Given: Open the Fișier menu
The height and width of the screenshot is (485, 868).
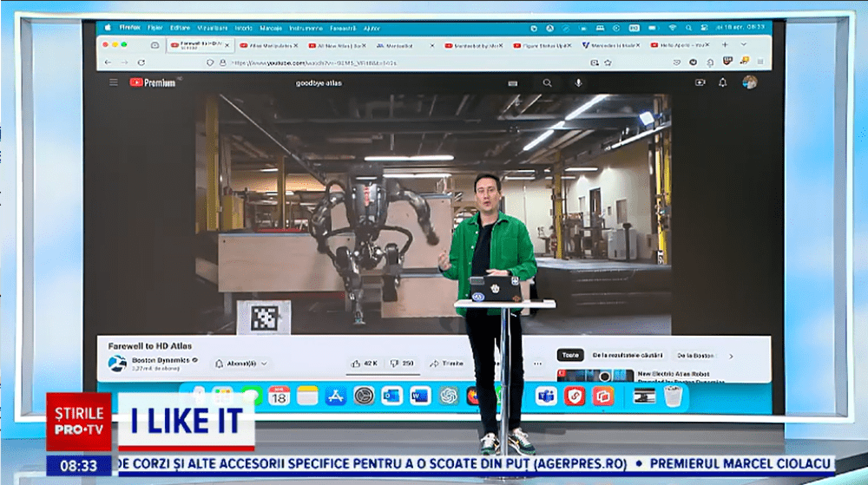Looking at the screenshot, I should (x=155, y=28).
